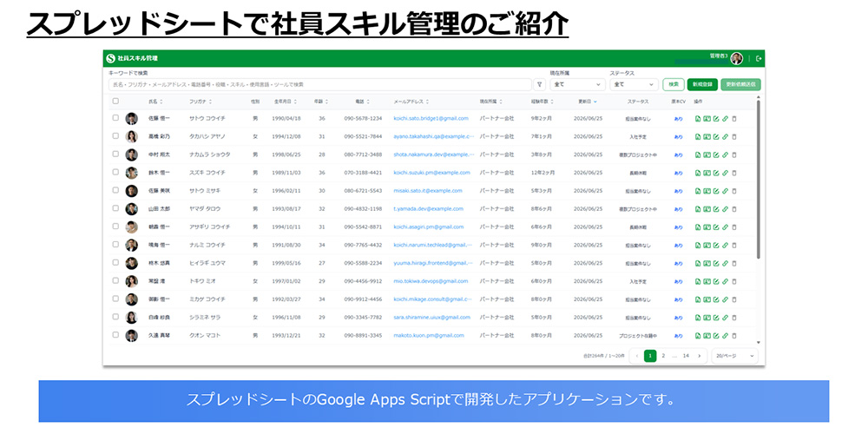The width and height of the screenshot is (868, 427).
Task: Open the 管理者3 profile avatar
Action: tap(736, 58)
